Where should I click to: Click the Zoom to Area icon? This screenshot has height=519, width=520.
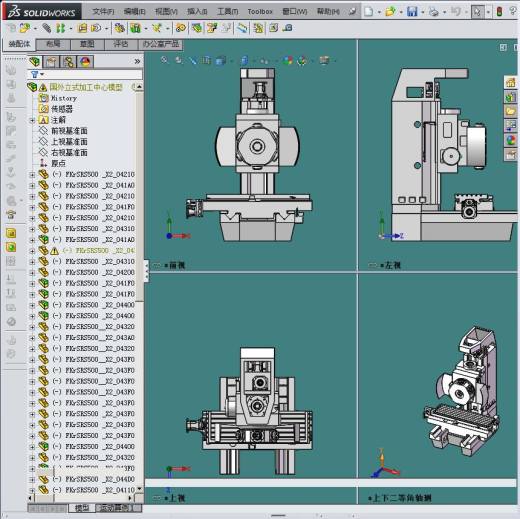(x=179, y=60)
